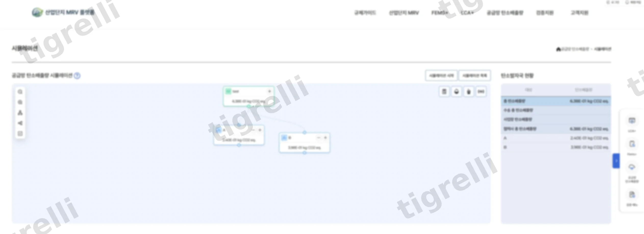
Task: Click the plus button on node A
Action: coord(260,130)
